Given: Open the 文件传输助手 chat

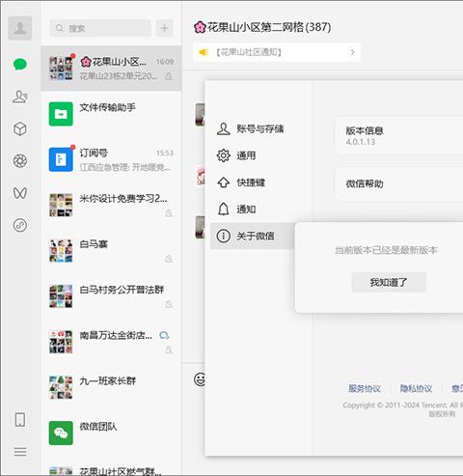Looking at the screenshot, I should [x=111, y=114].
